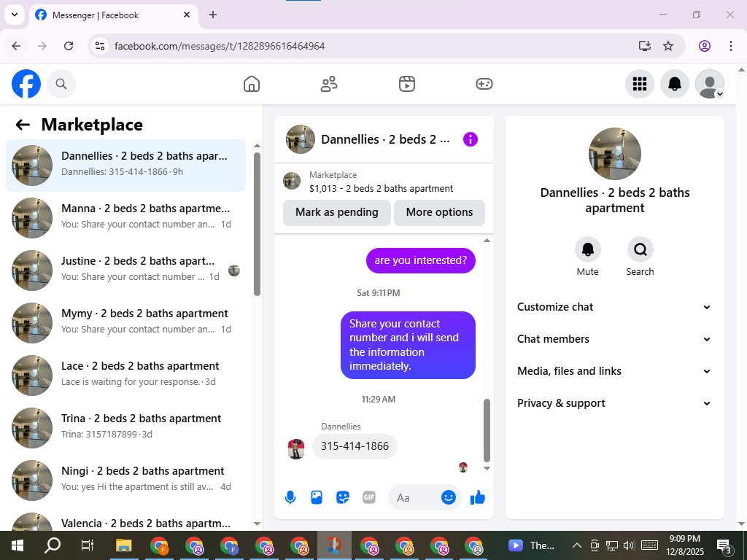Mute this chat with bell icon
This screenshot has height=560, width=747.
tap(587, 249)
